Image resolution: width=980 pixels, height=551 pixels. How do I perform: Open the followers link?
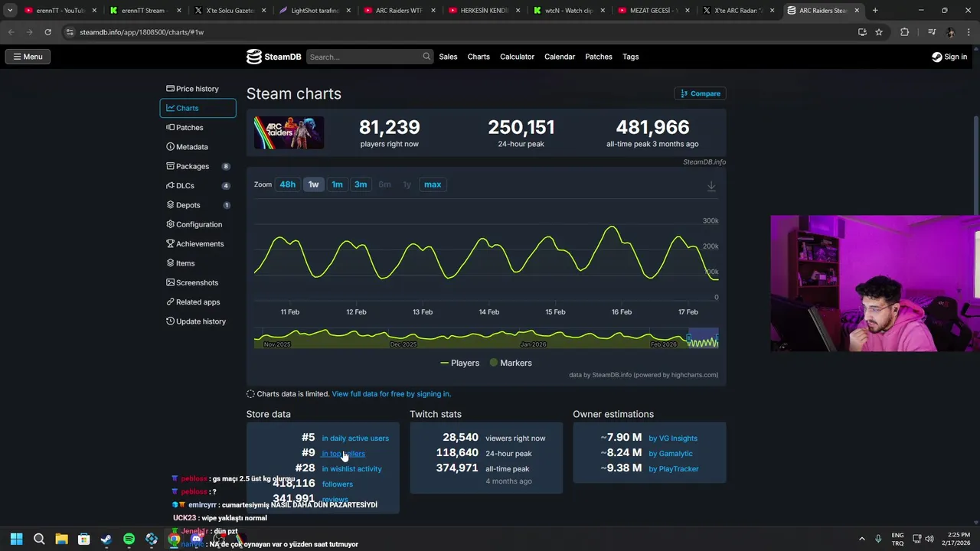[337, 484]
